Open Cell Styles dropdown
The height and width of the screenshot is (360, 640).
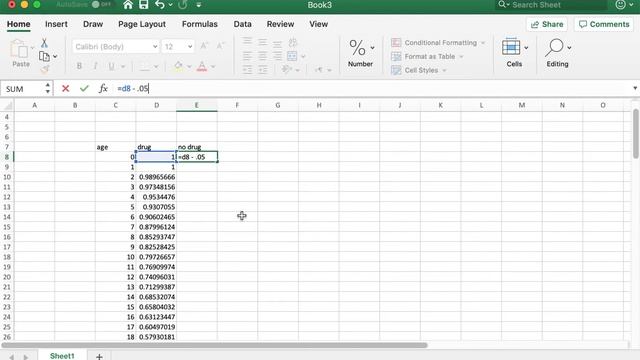click(x=419, y=70)
